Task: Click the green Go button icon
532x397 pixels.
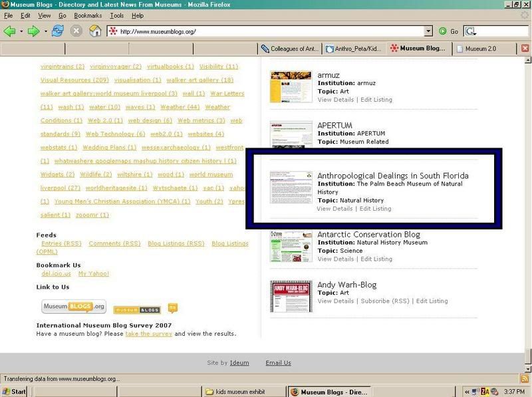Action: click(x=442, y=31)
